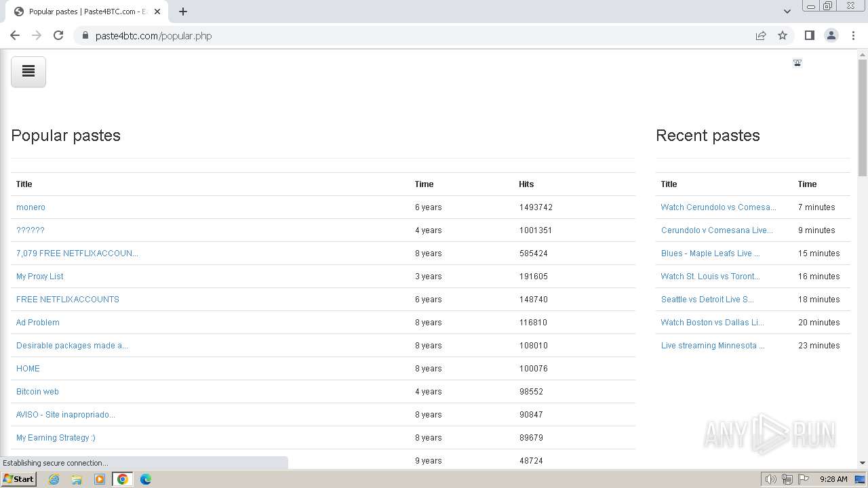Viewport: 868px width, 488px height.
Task: Click the 9:28 AM clock
Action: pyautogui.click(x=833, y=479)
